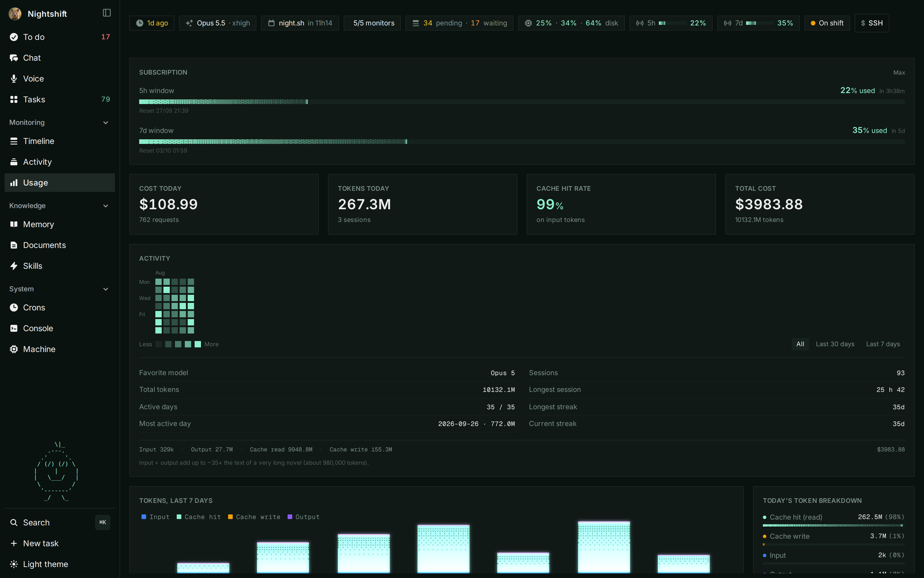
Task: Open the Machine chip icon
Action: [14, 349]
